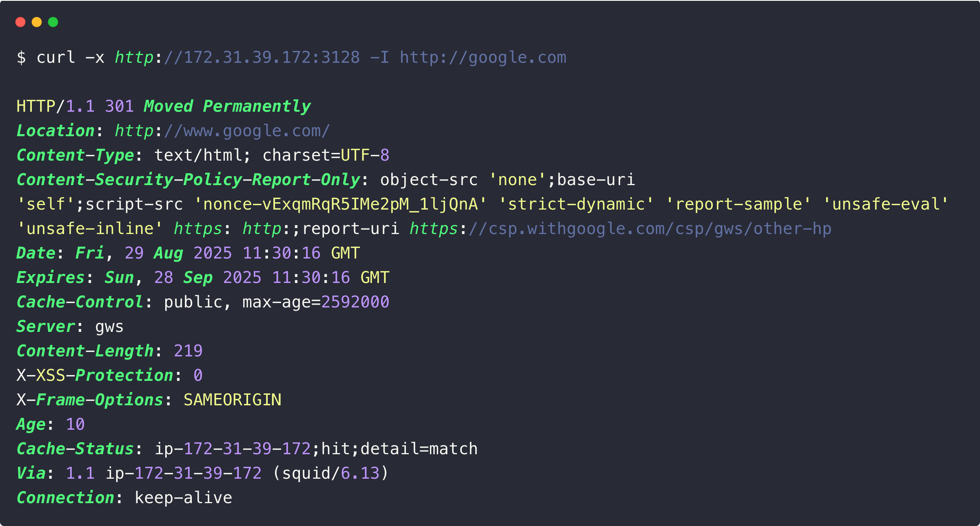Click the nonce value in script-src

coord(341,204)
